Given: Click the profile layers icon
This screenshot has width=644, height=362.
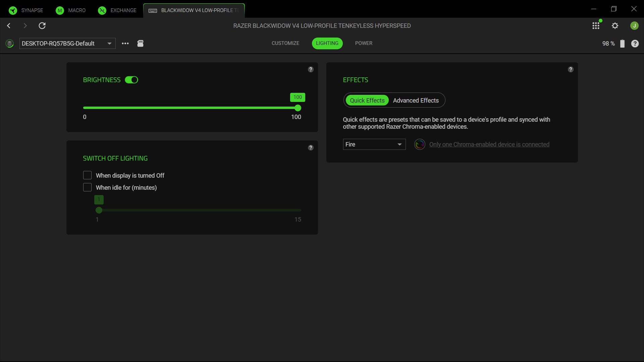Looking at the screenshot, I should (x=10, y=44).
